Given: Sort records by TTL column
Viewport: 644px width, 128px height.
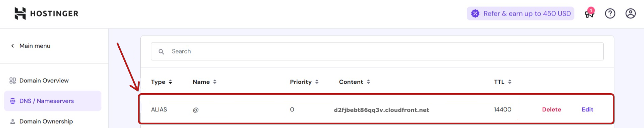Looking at the screenshot, I should pos(503,82).
